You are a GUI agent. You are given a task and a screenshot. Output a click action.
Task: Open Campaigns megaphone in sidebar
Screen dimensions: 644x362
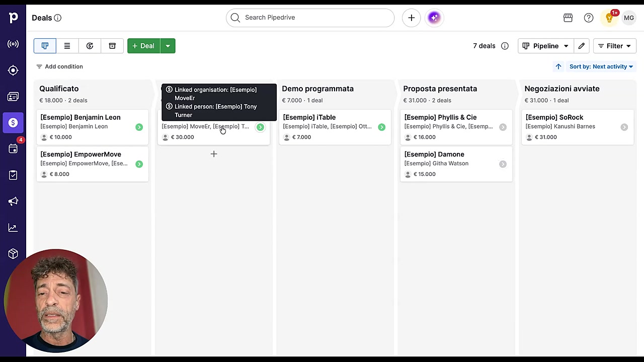pos(13,201)
